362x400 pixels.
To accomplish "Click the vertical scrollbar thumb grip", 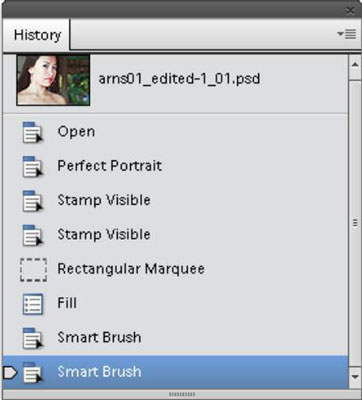I will 355,223.
